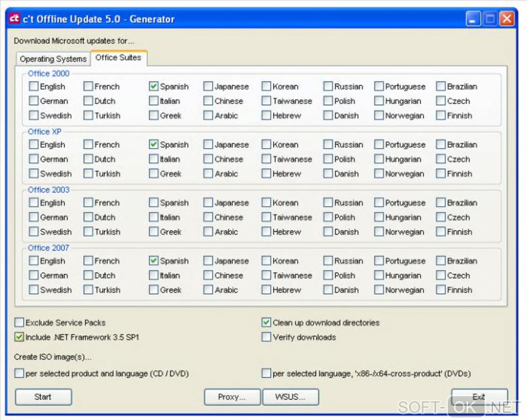Enable ISO per selected product and language

[x=19, y=374]
